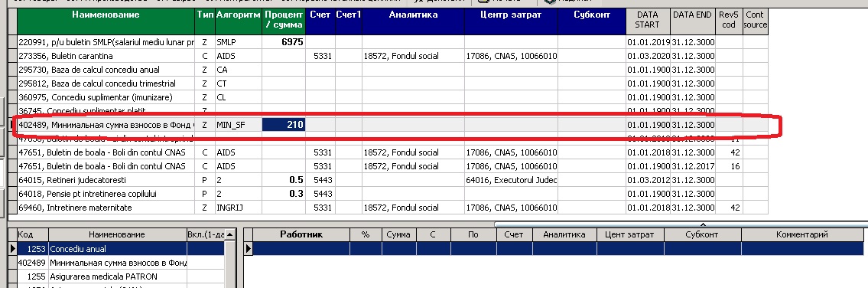
Task: Click the 01.03.2012 start date cell
Action: point(649,180)
